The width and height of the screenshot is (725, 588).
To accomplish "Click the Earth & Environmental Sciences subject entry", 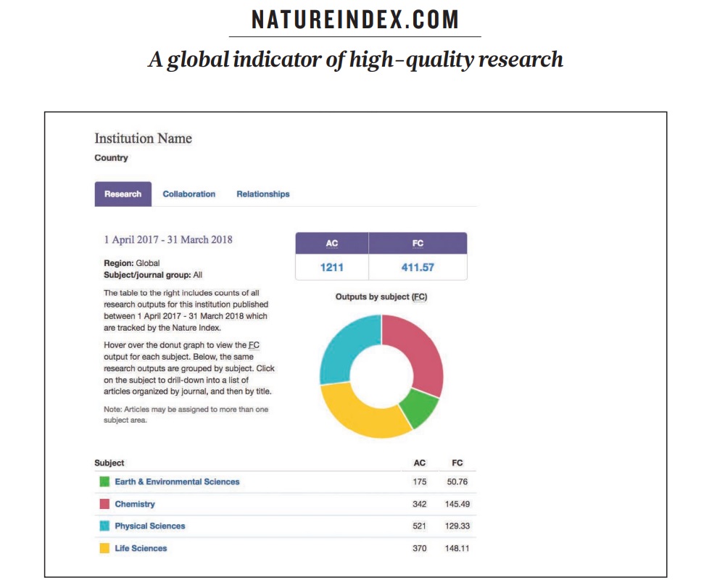I will point(178,481).
